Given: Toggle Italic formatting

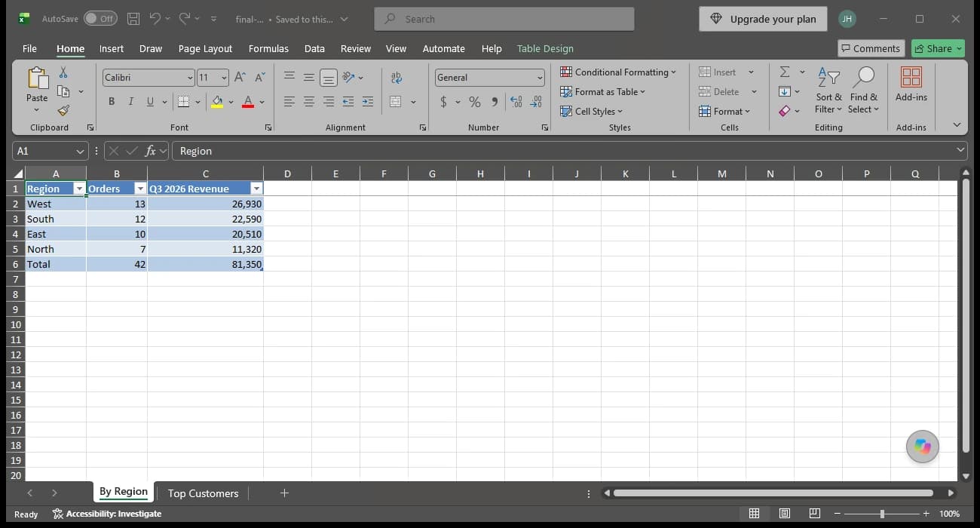Looking at the screenshot, I should (130, 102).
